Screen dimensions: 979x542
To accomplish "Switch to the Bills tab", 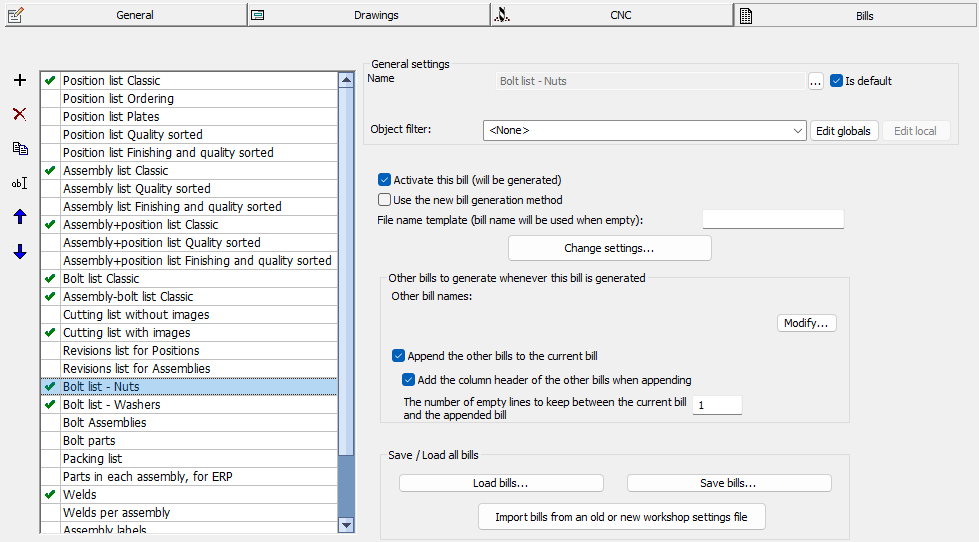I will click(x=855, y=15).
